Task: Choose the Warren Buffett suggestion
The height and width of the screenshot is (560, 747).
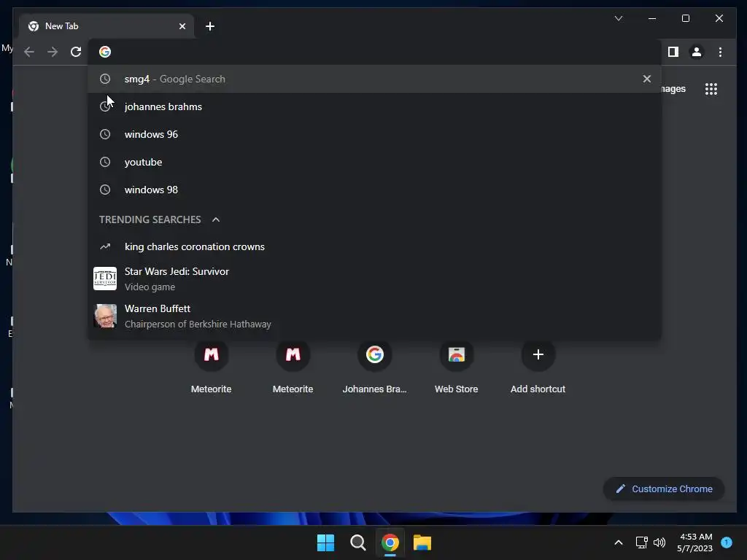Action: point(374,316)
